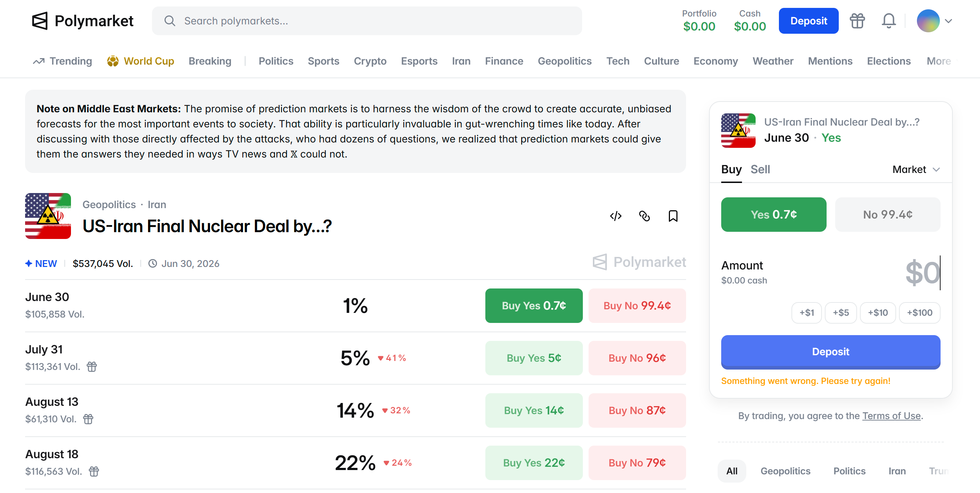Open the Terms of Use link
Image resolution: width=980 pixels, height=493 pixels.
tap(891, 415)
